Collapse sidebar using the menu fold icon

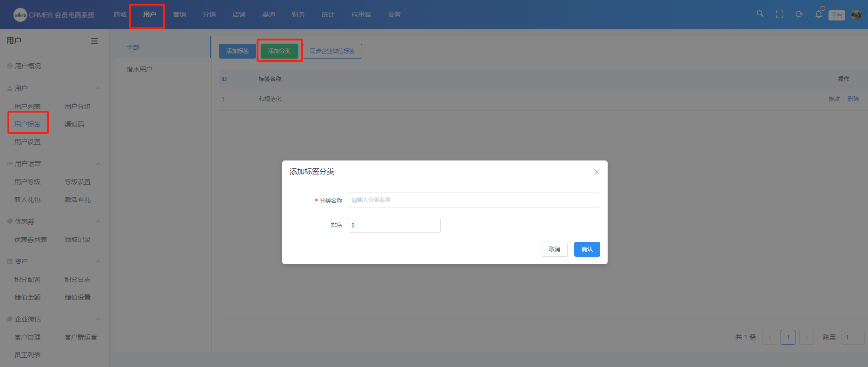pyautogui.click(x=94, y=41)
